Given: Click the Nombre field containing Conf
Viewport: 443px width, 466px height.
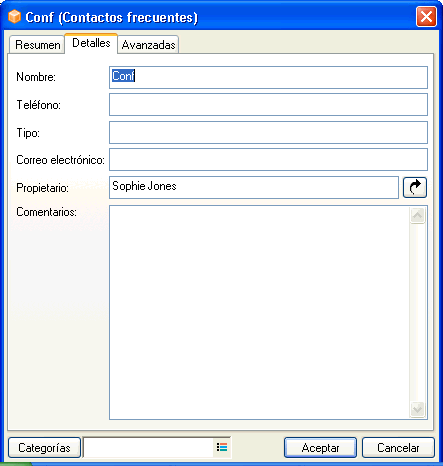Looking at the screenshot, I should tap(268, 77).
